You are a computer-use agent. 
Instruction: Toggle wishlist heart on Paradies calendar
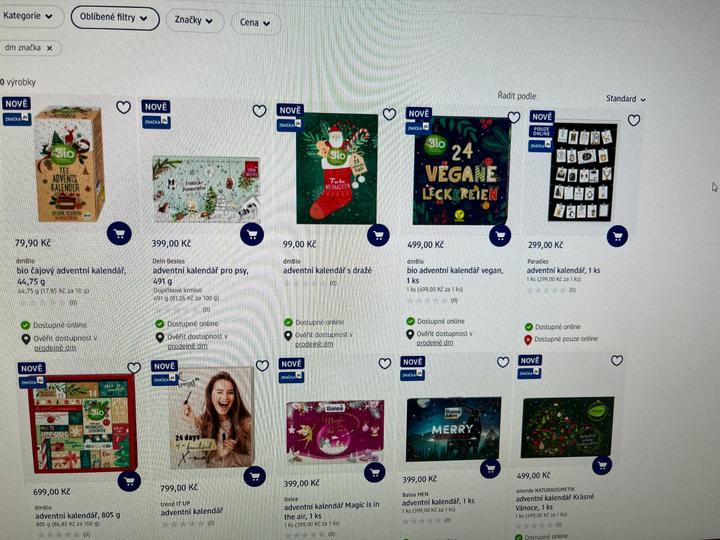pos(634,120)
